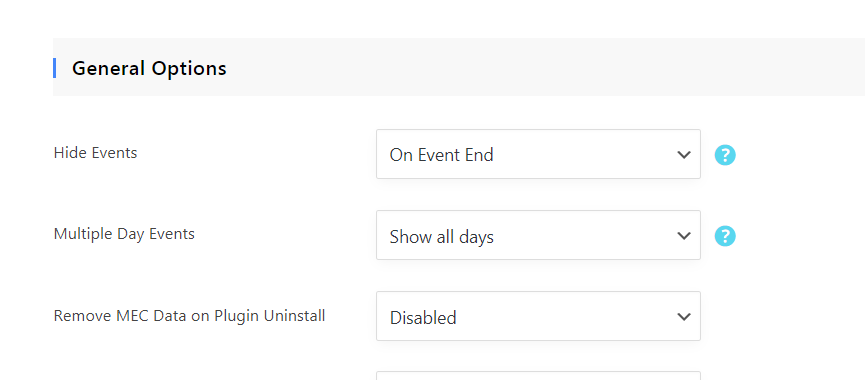Click the word 'Uninstall' in the third label
865x380 pixels.
(x=295, y=316)
